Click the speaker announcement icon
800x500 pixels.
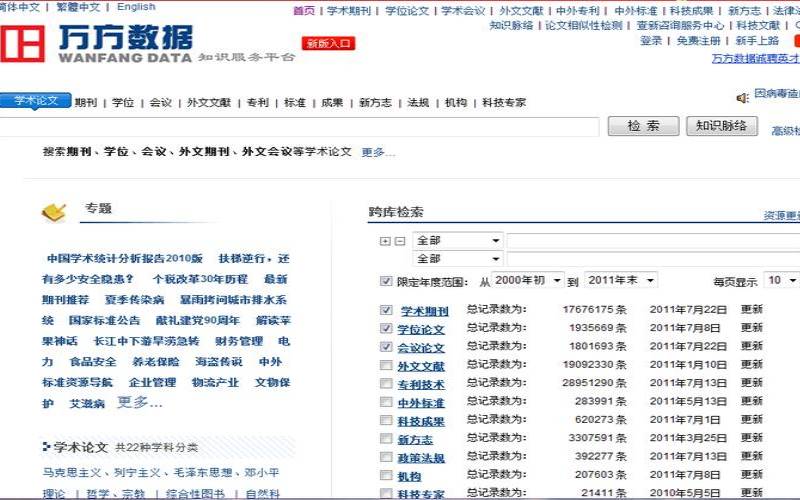[x=742, y=97]
